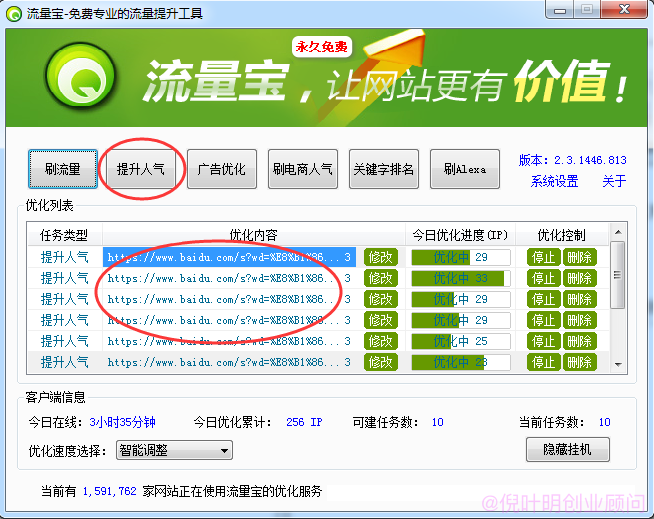Click 删除 in the last visible row
Screen dimensions: 654x519
point(580,362)
